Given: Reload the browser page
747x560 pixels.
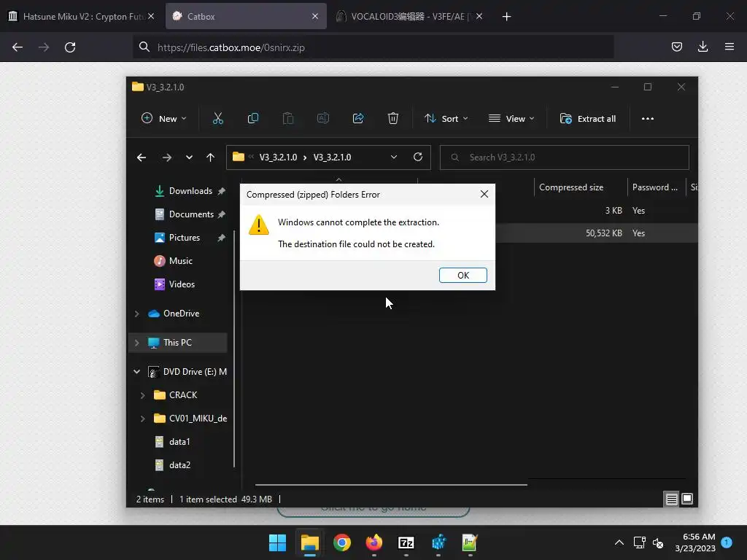Looking at the screenshot, I should (70, 47).
